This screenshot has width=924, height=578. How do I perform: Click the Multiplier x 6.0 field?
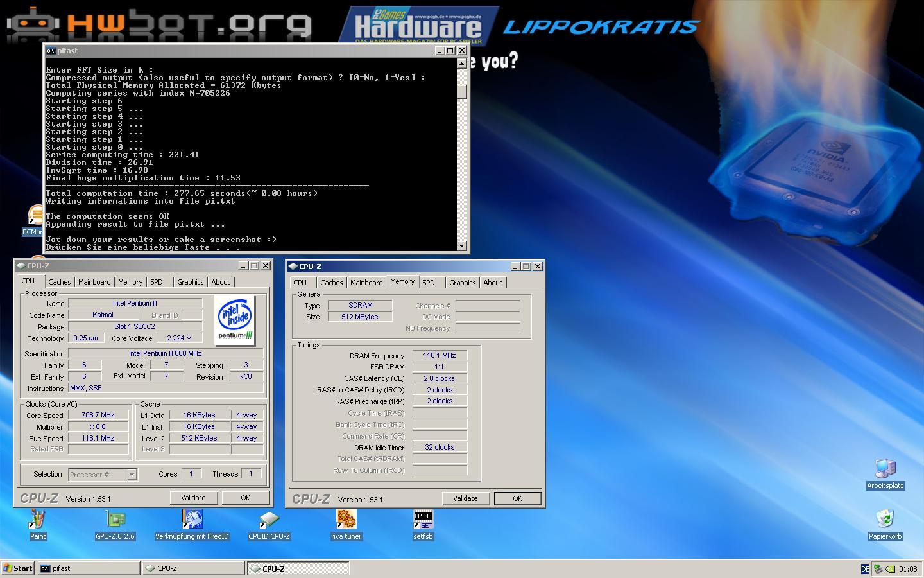coord(98,427)
